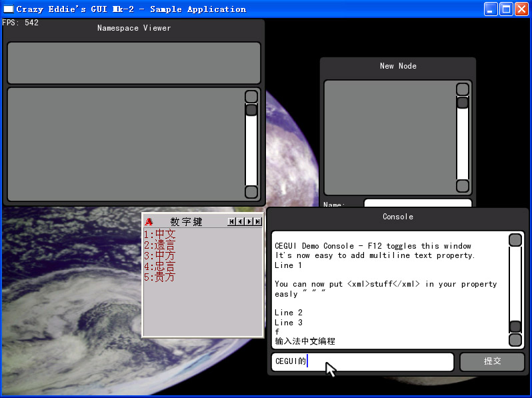Viewport: 532px width, 398px height.
Task: Select IME candidate 5:贵方
Action: coord(159,277)
